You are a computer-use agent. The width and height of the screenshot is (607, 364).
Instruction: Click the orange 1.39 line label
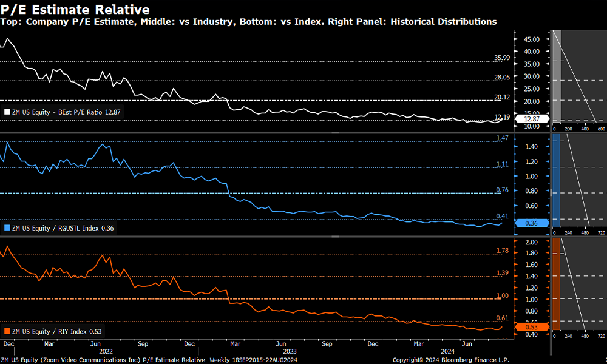503,273
